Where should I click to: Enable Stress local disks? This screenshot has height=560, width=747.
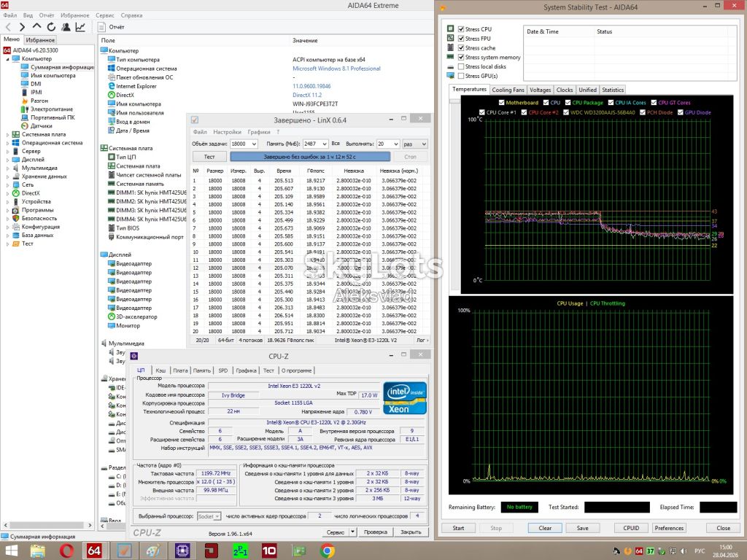(x=461, y=66)
